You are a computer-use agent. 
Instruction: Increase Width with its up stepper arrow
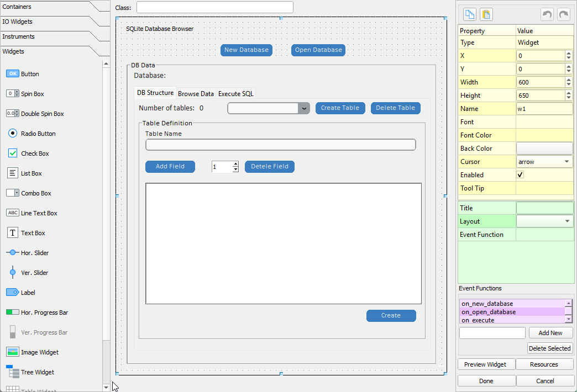(569, 80)
